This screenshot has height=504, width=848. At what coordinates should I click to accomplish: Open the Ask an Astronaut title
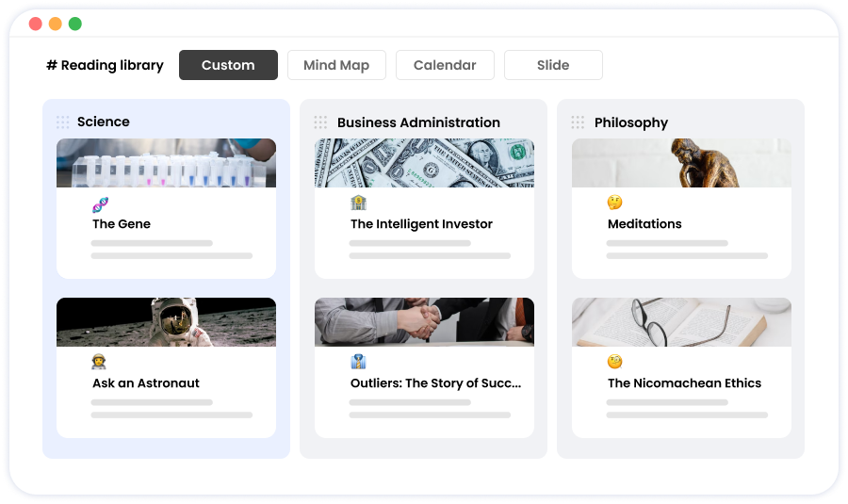pyautogui.click(x=146, y=382)
